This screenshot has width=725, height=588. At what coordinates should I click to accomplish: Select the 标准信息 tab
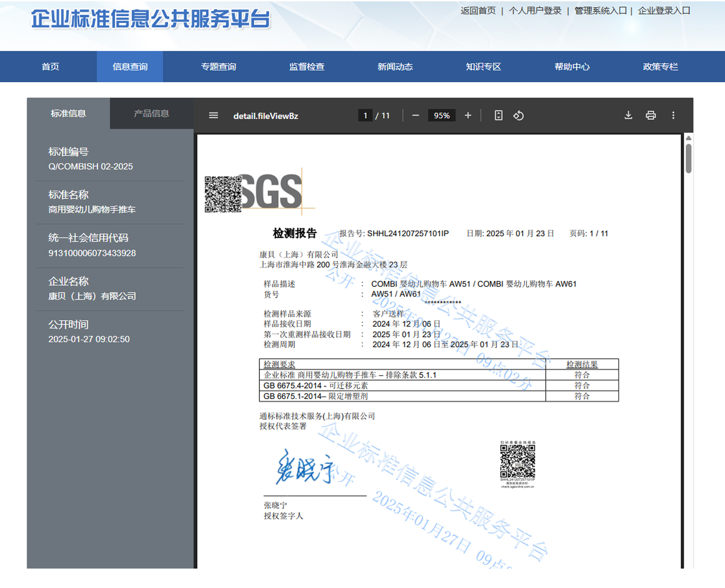point(68,113)
